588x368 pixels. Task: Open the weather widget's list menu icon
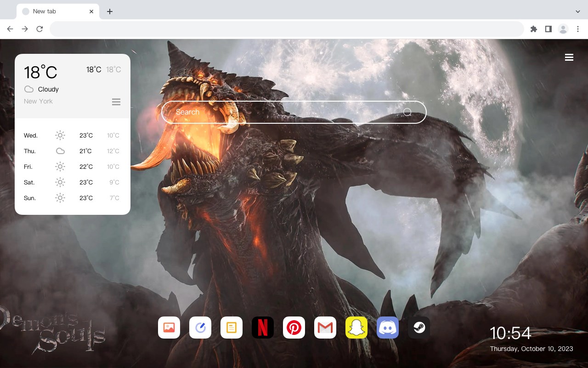point(116,102)
